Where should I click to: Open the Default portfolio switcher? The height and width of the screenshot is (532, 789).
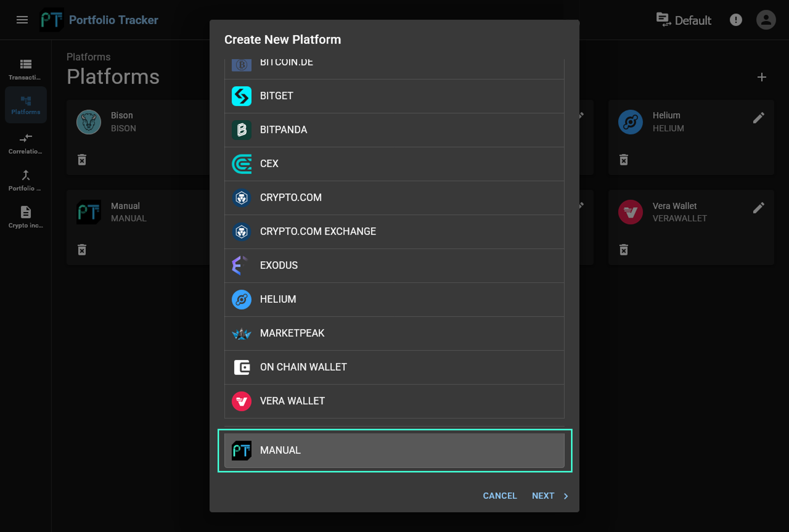click(683, 20)
